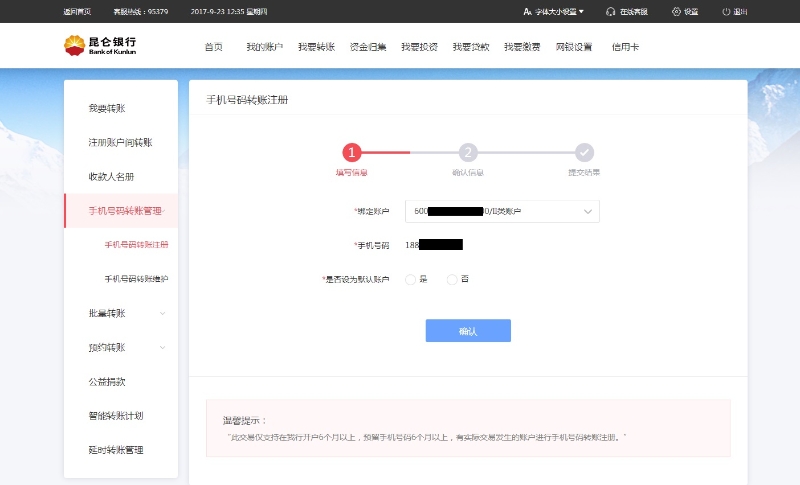800x485 pixels.
Task: Click the blue 确认 button
Action: click(468, 331)
